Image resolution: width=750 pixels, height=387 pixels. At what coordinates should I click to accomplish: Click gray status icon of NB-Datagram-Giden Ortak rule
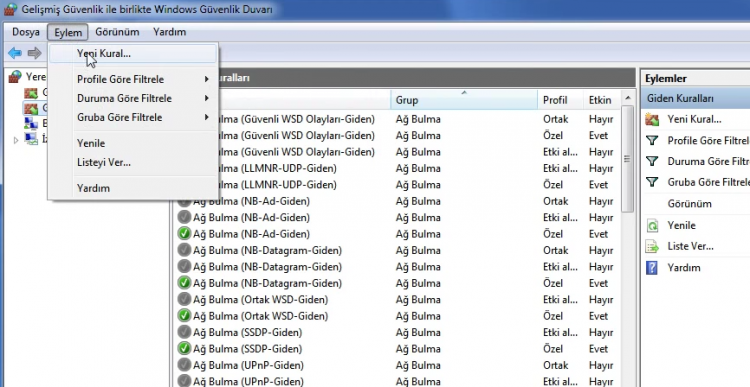point(184,250)
